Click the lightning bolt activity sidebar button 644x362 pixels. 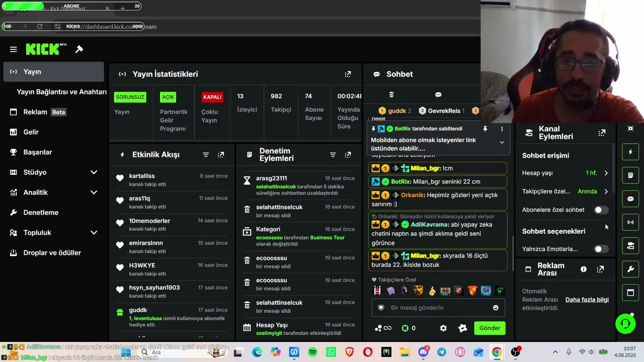[630, 151]
